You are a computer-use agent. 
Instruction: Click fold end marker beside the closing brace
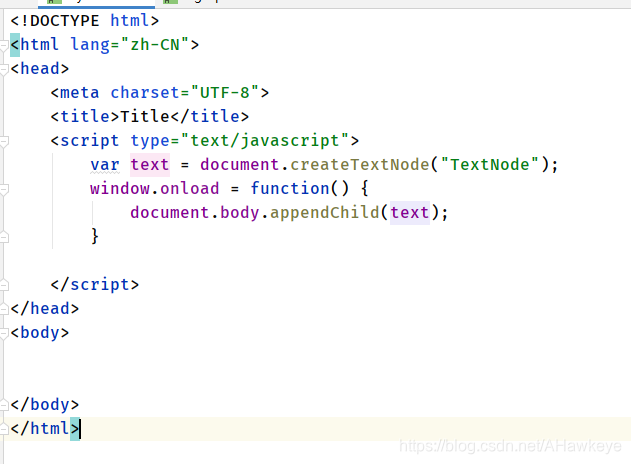tap(4, 237)
